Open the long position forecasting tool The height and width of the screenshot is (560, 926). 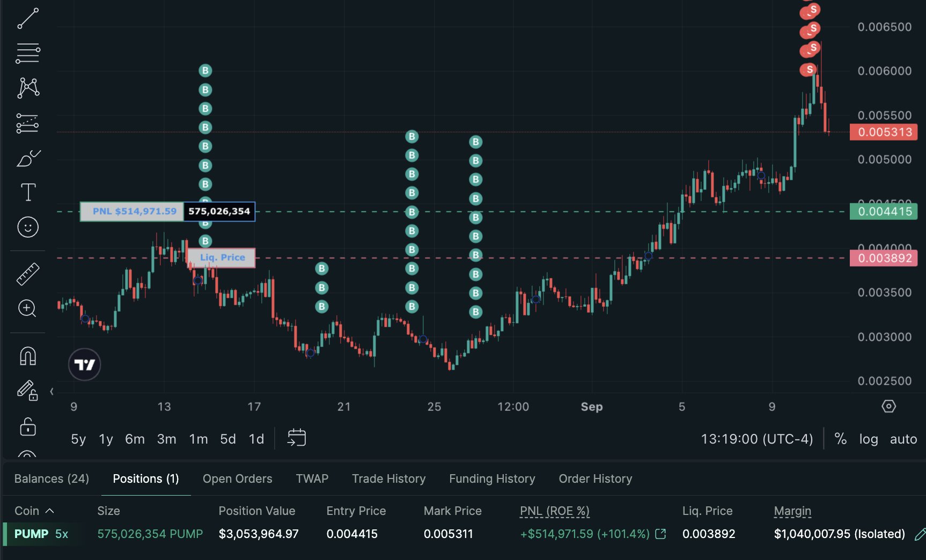pos(28,123)
